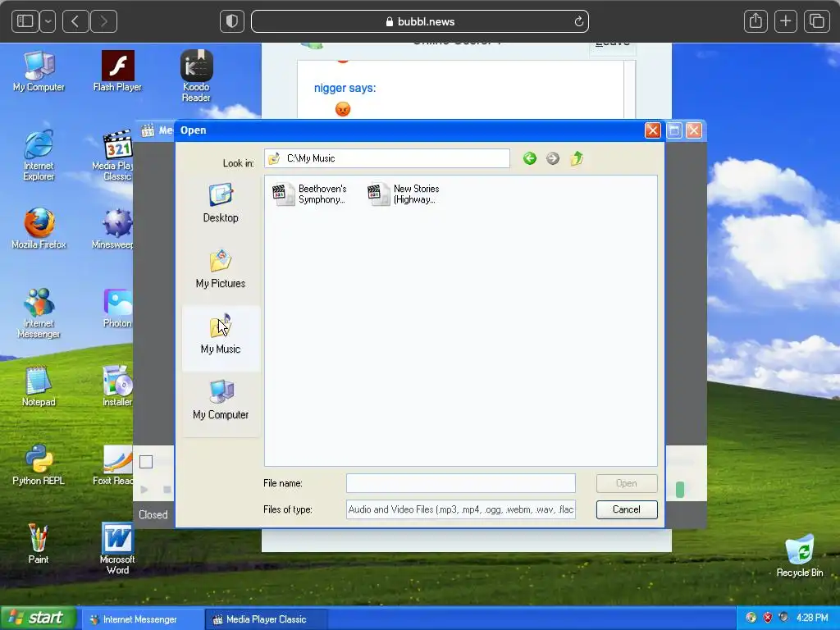The width and height of the screenshot is (840, 630).
Task: Launch Installer desktop icon
Action: click(117, 386)
